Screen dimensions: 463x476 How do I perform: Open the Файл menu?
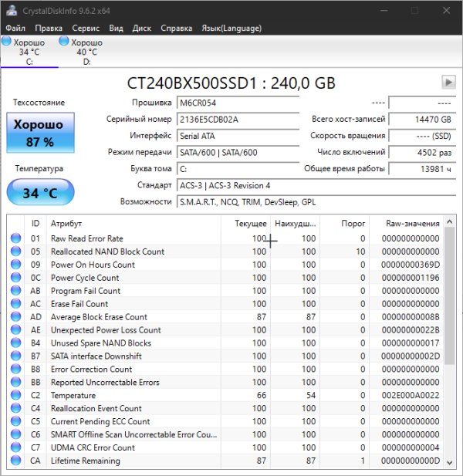[15, 28]
